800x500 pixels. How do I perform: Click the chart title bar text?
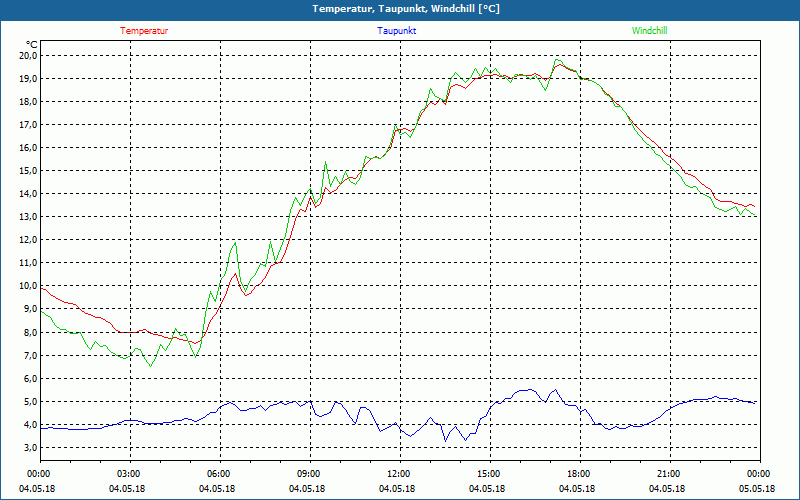[406, 9]
